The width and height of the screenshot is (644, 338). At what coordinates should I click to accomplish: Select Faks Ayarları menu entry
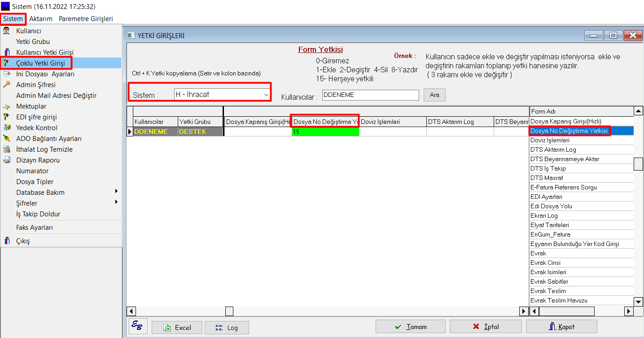(35, 228)
